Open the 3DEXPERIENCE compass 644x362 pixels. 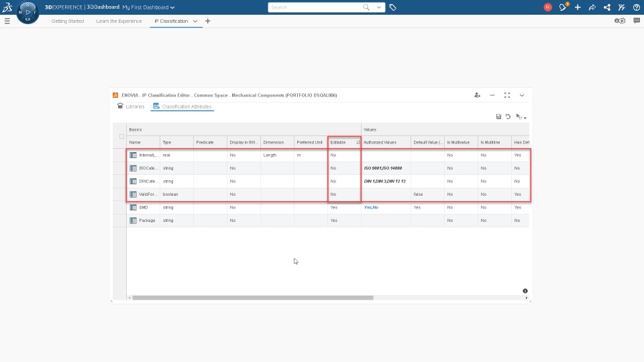28,12
